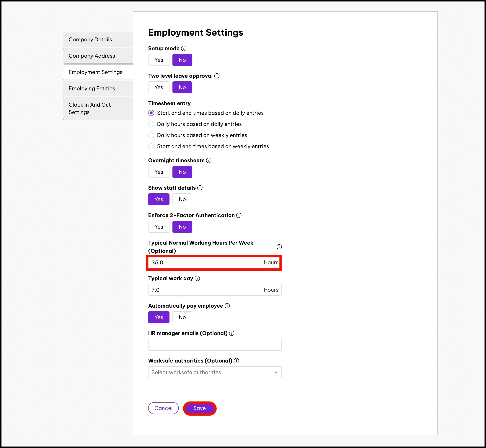
Task: Open the Overnight timesheets info tooltip icon
Action: pos(209,160)
